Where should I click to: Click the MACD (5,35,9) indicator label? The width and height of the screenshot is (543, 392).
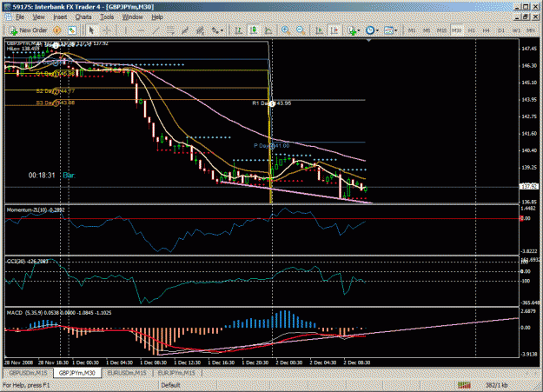[x=59, y=313]
